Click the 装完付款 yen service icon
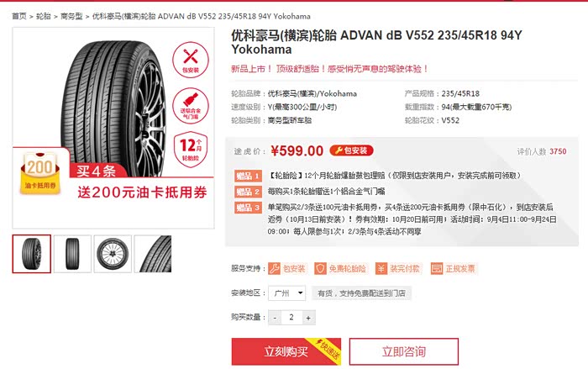Screen dimensions: 588x369 (x=381, y=268)
